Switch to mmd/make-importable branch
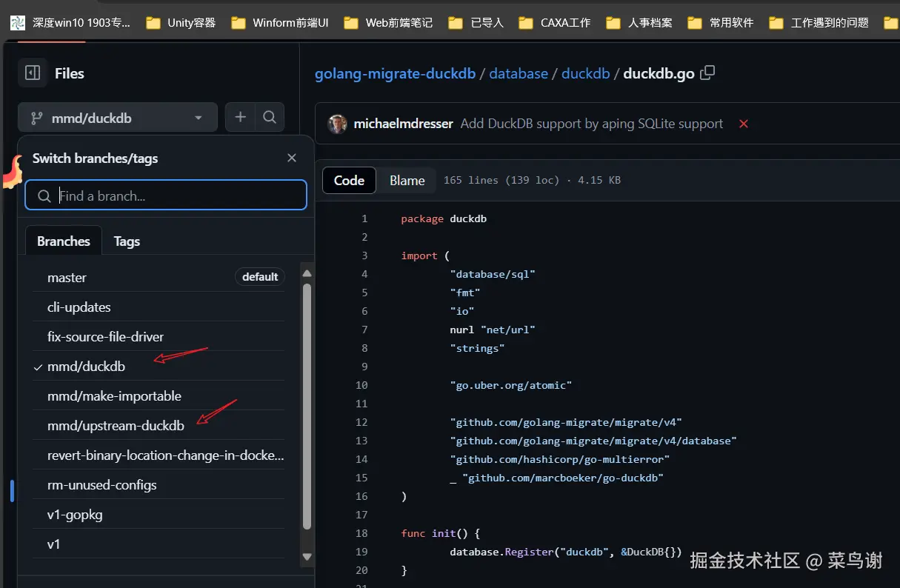Screen dimensions: 900x588 click(159, 395)
